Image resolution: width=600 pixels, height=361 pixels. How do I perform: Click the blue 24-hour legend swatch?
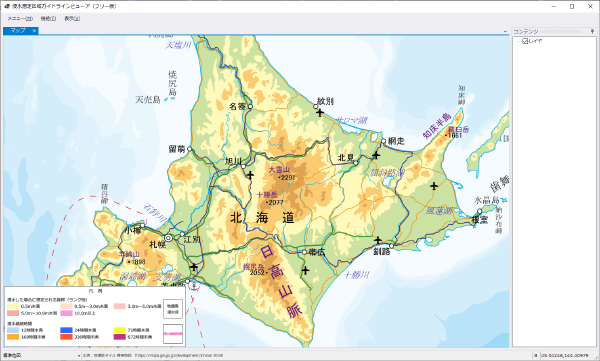tap(66, 330)
